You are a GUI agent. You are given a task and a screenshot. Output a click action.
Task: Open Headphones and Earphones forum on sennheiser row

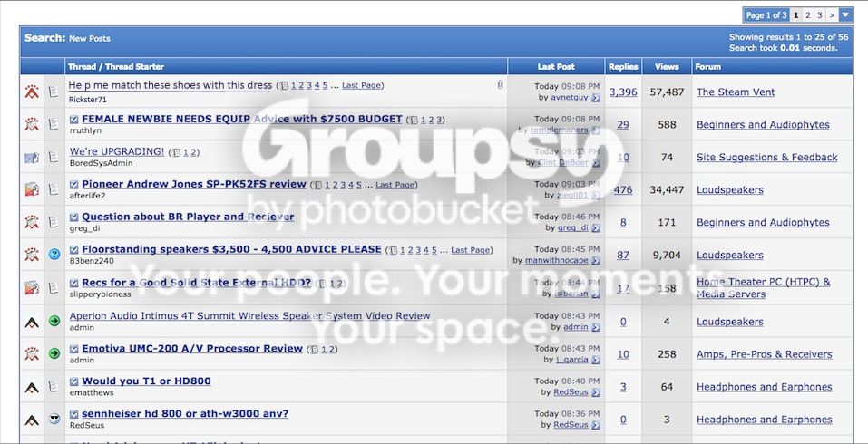point(764,420)
